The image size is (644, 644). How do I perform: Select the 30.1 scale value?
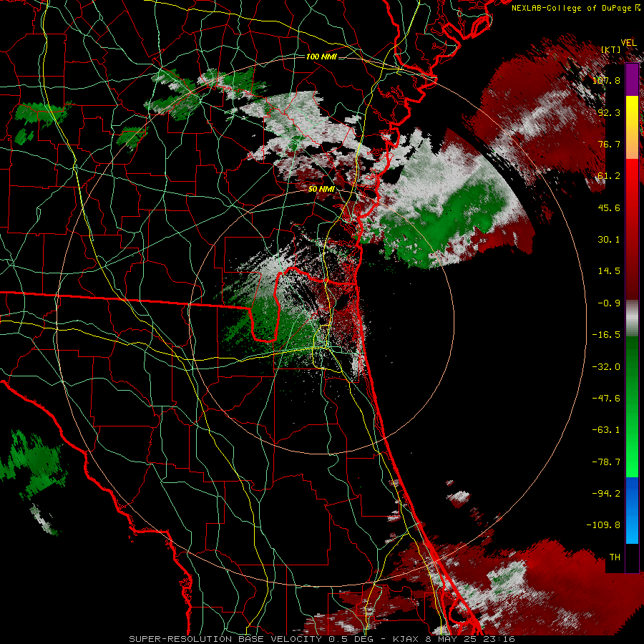point(609,240)
